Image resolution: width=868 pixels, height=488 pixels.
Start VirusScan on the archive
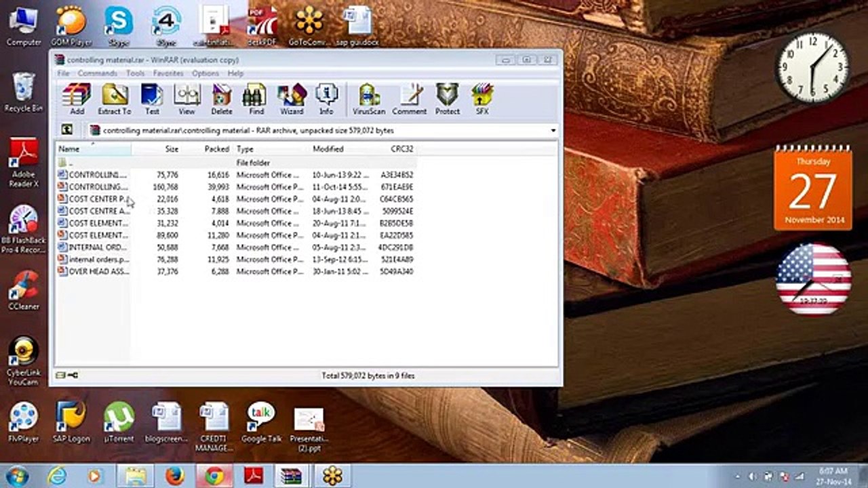tap(369, 99)
